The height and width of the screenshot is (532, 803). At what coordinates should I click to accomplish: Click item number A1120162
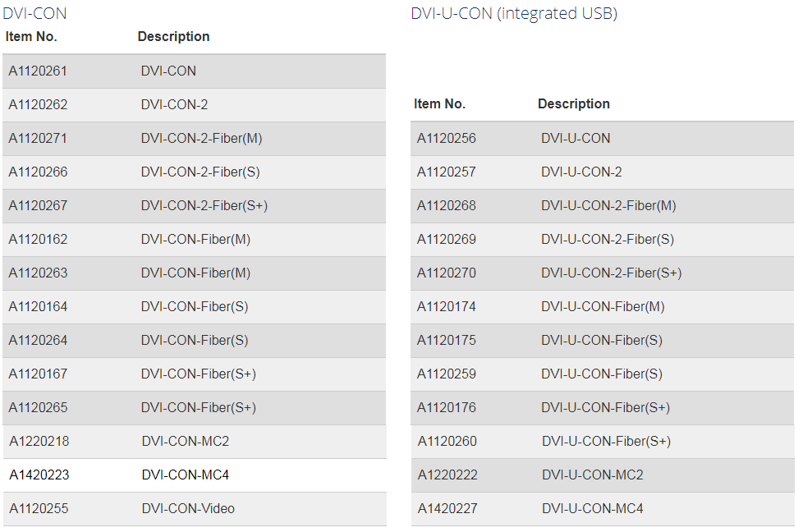pyautogui.click(x=38, y=239)
